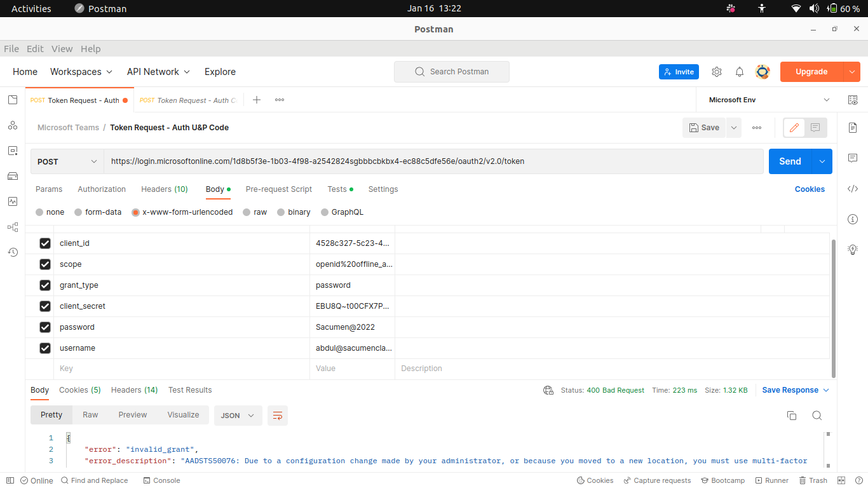The image size is (868, 488).
Task: Expand the Send button options arrow
Action: click(x=822, y=161)
